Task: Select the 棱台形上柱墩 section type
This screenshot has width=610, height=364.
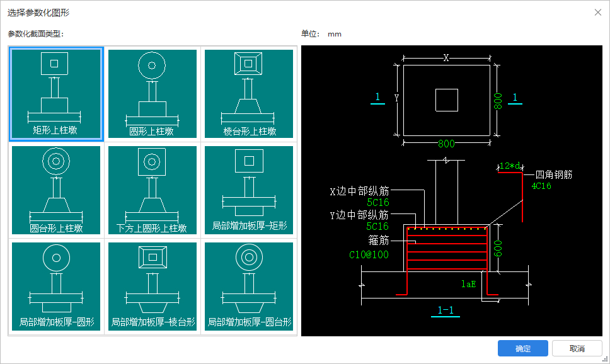Action: pos(249,94)
